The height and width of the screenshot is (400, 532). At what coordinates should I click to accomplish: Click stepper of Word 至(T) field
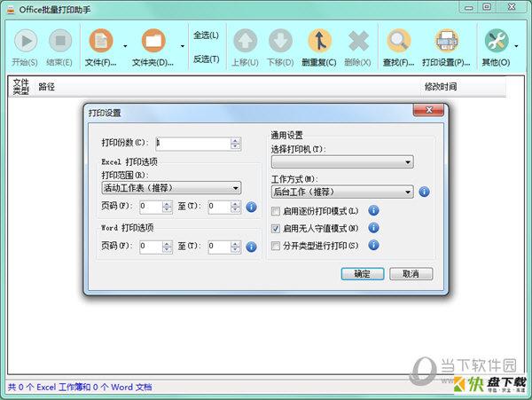click(x=236, y=247)
